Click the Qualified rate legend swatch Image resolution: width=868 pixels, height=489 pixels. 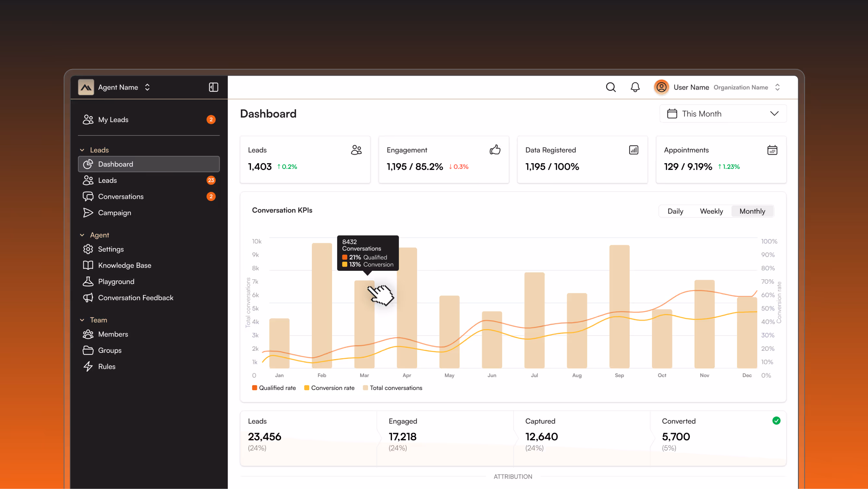coord(255,388)
